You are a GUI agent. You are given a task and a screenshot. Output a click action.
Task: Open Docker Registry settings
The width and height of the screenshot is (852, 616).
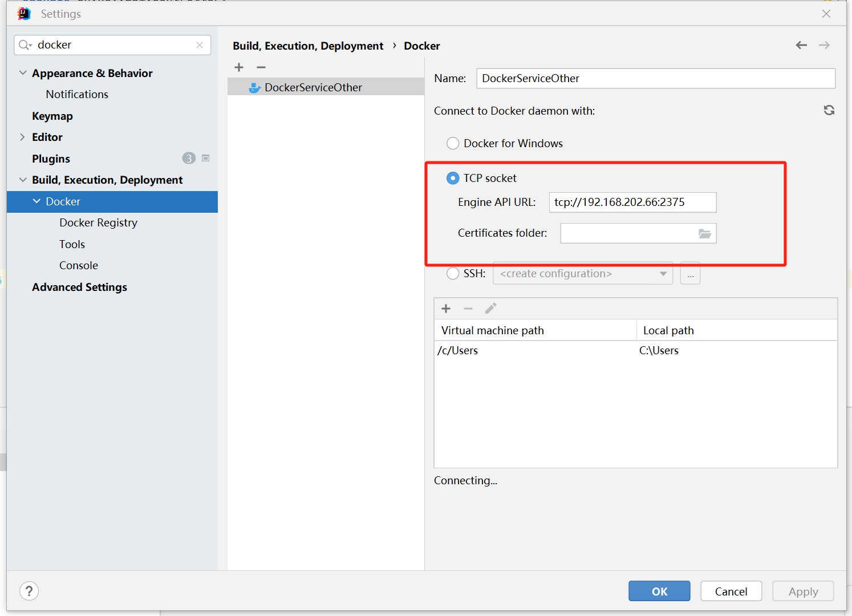point(98,222)
